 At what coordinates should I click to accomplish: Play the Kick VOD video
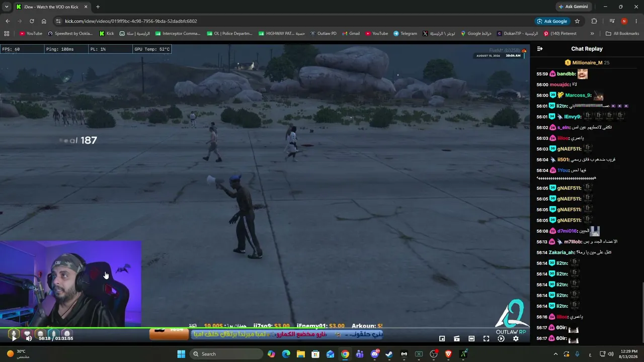point(14,338)
